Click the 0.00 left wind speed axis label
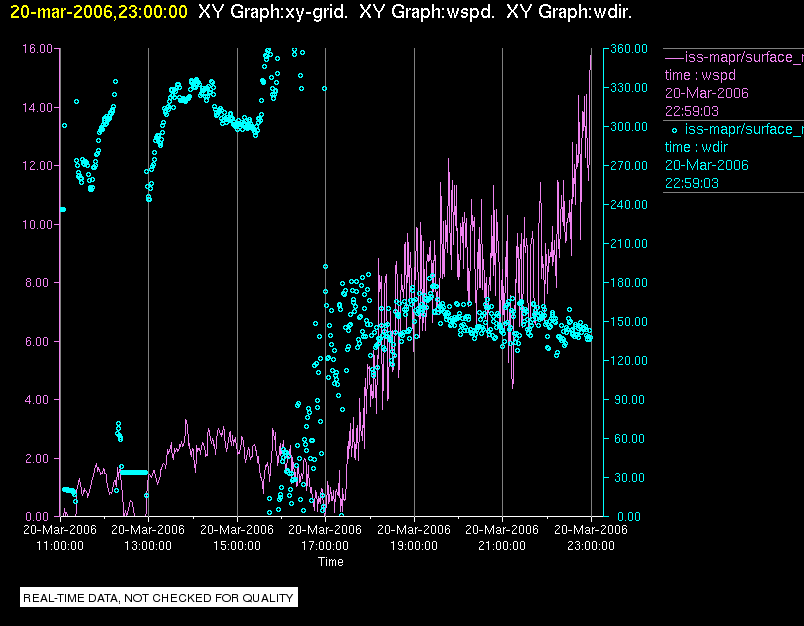804x626 pixels. [39, 516]
